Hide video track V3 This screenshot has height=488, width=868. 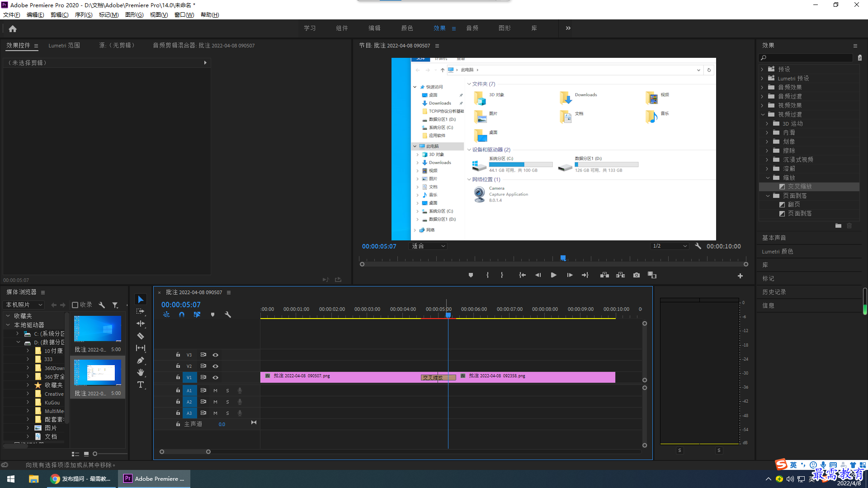click(x=216, y=355)
